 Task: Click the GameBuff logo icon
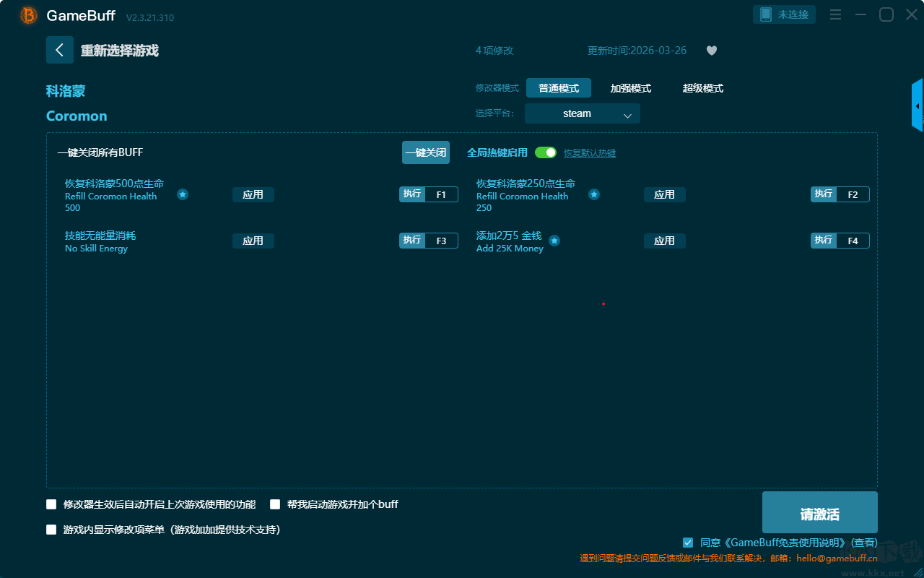(29, 15)
